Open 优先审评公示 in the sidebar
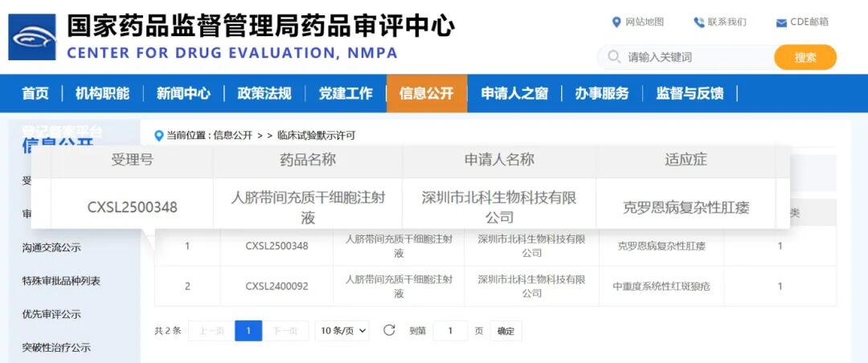Screen dimensions: 868x363 tap(51, 314)
